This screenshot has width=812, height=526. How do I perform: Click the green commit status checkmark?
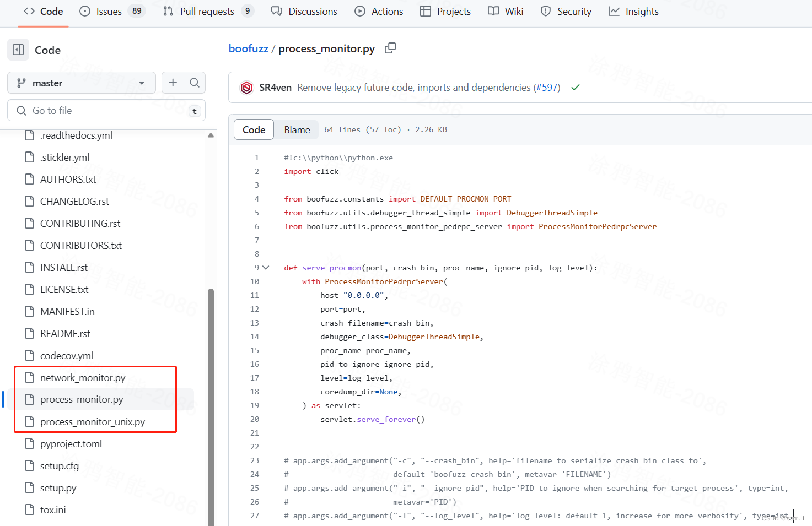[x=576, y=88]
